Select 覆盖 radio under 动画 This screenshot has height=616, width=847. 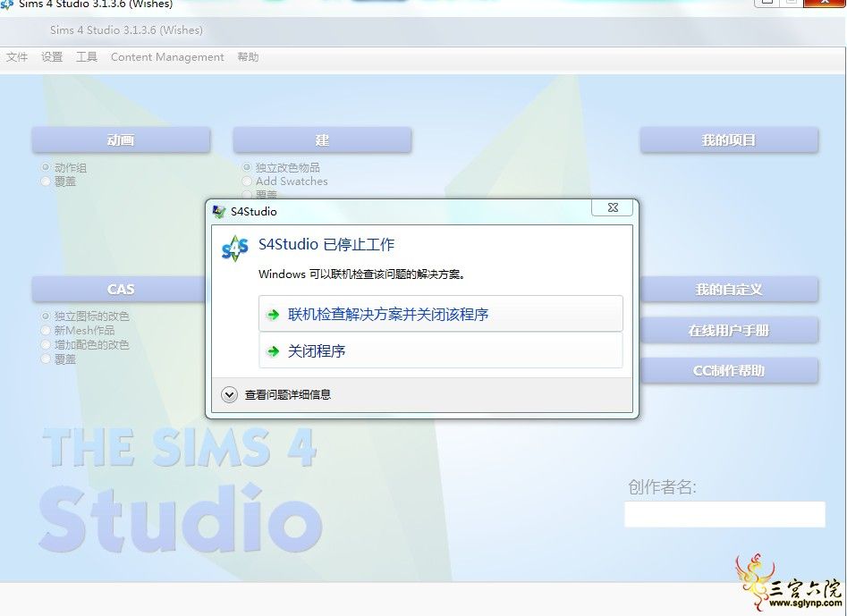(46, 181)
